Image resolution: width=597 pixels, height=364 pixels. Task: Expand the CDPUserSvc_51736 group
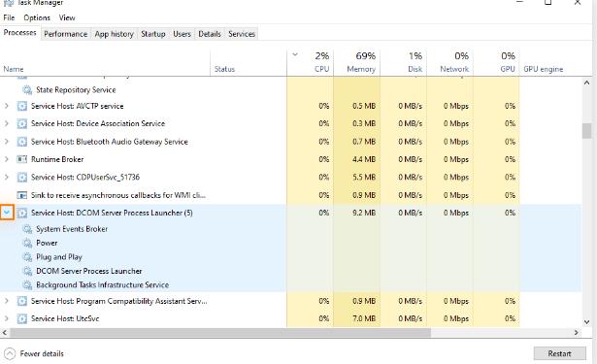coord(7,177)
